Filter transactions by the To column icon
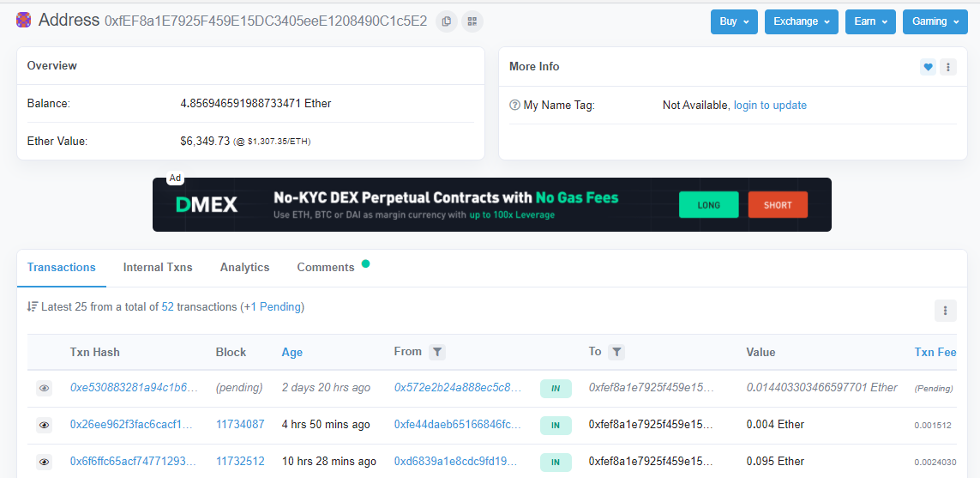Viewport: 980px width, 478px height. [617, 352]
